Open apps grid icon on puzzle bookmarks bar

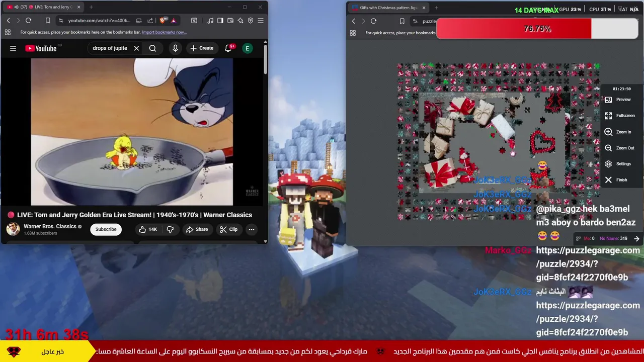point(353,33)
